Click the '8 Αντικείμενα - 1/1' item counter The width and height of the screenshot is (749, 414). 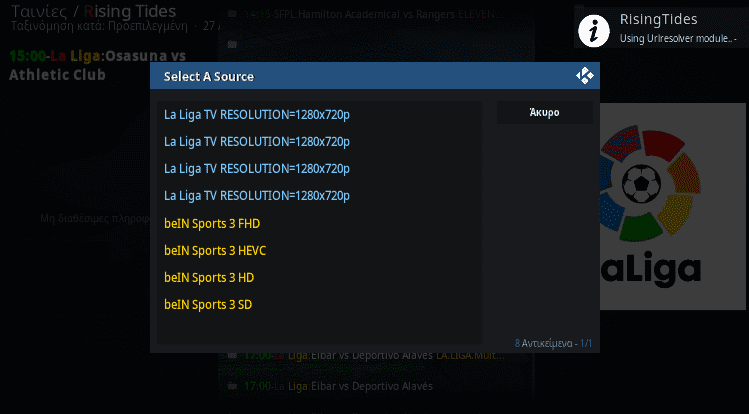point(553,343)
